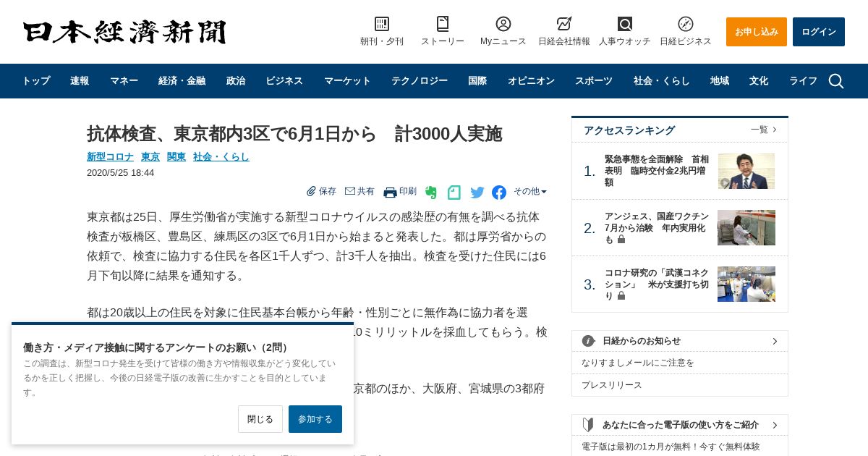Click the 関東 topic tag

pyautogui.click(x=176, y=156)
